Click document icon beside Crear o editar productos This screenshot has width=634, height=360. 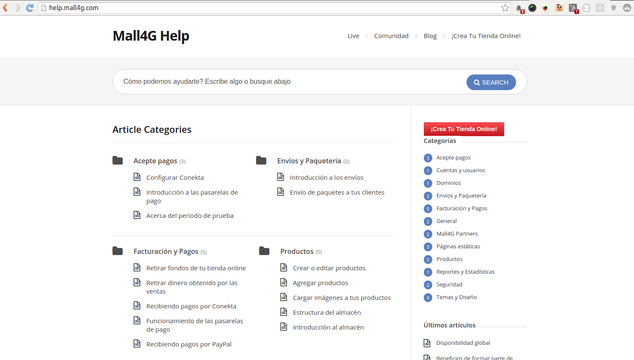coord(284,267)
